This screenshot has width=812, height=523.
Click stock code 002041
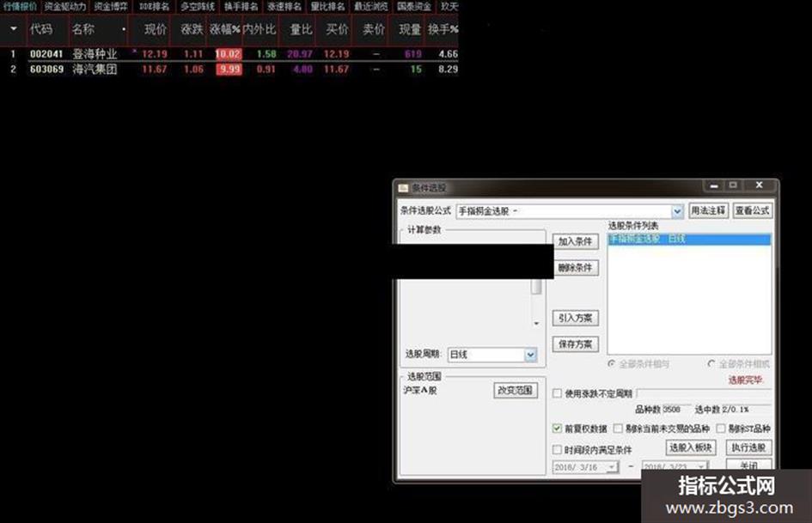coord(46,54)
